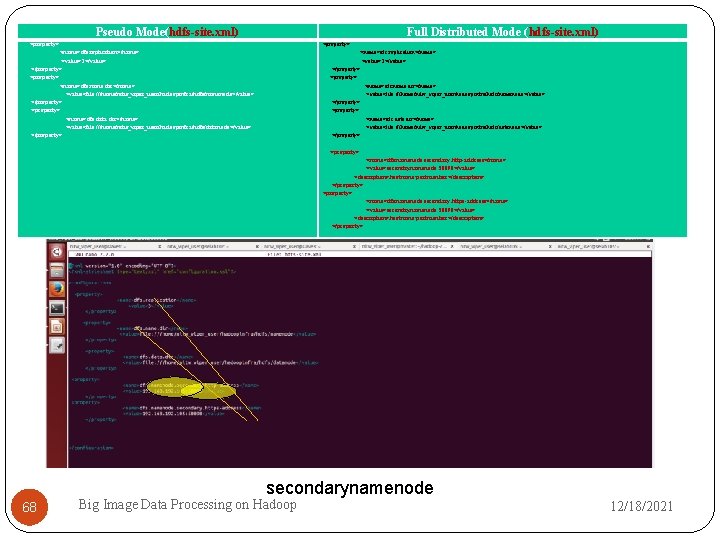
Task: Click the 12/18/2021 date
Action: 641,506
